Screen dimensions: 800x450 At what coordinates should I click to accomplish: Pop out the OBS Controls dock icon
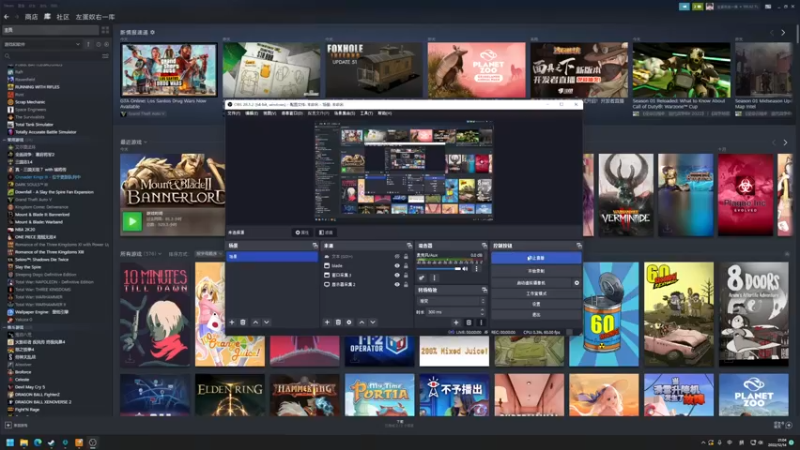click(579, 246)
